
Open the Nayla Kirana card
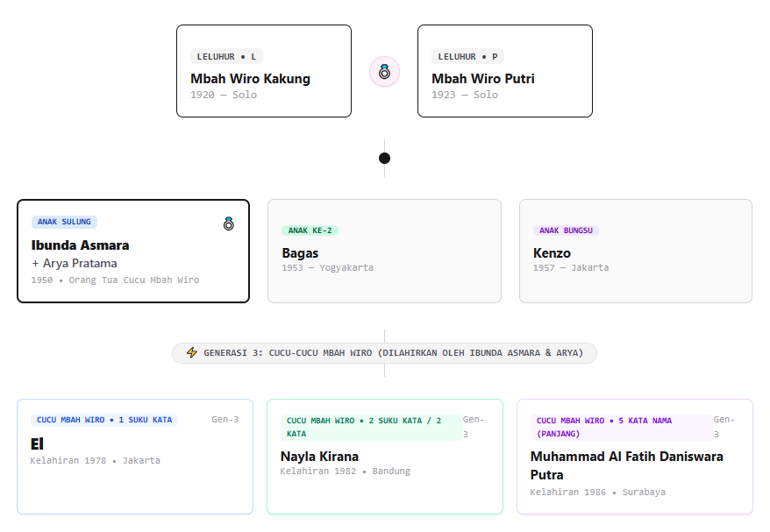click(x=385, y=457)
